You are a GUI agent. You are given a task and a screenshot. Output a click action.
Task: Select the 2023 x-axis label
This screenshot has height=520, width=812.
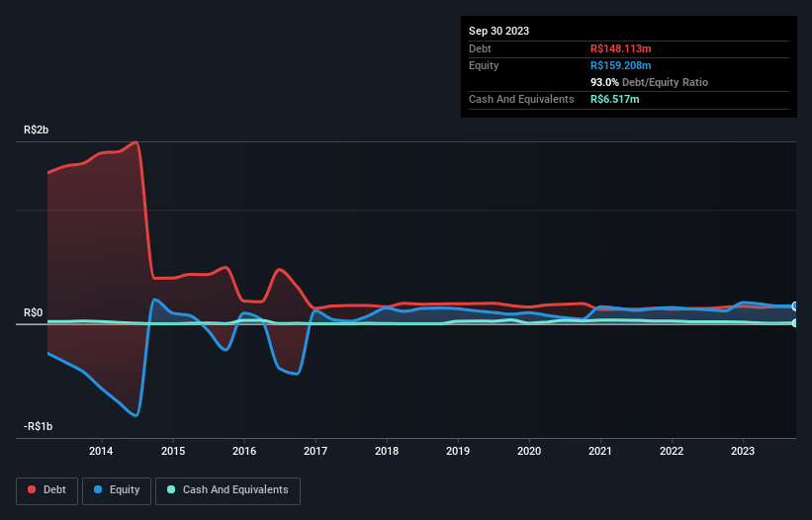coord(743,451)
